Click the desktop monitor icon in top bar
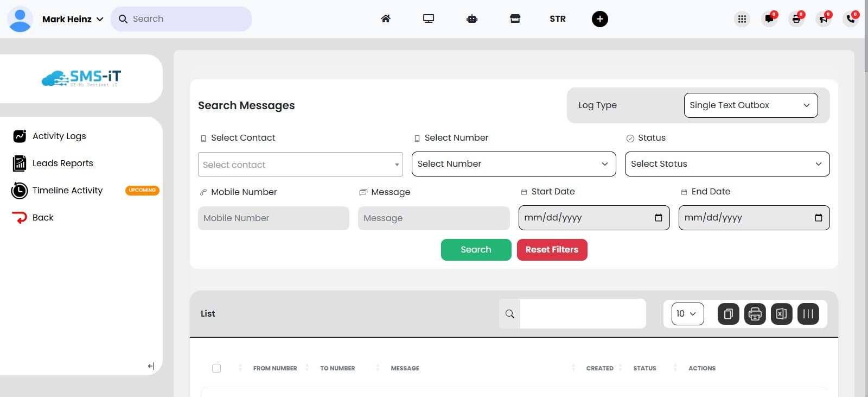This screenshot has width=868, height=397. pos(429,18)
